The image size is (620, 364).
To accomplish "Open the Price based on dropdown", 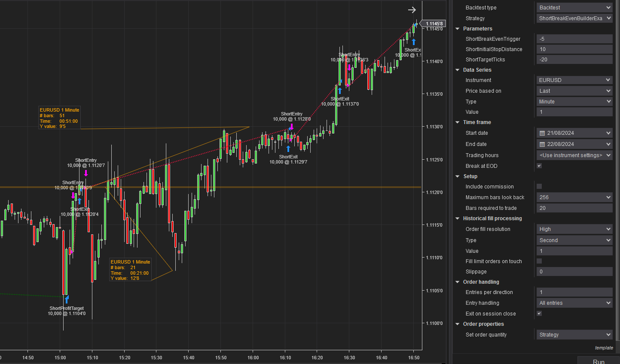I will tap(574, 91).
